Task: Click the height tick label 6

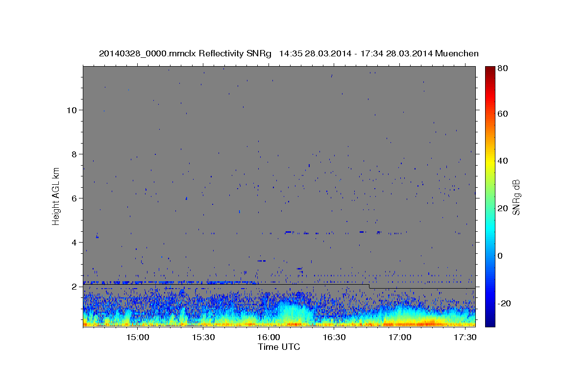Action: click(74, 198)
